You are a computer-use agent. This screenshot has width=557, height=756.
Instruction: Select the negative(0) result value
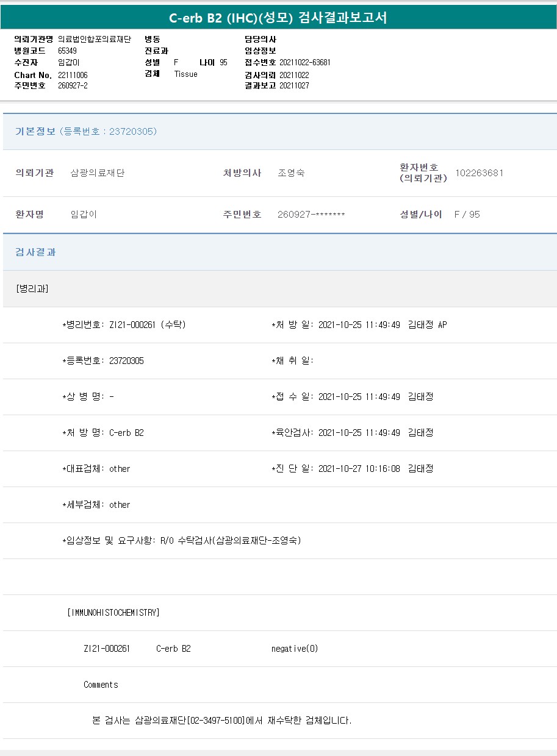point(295,649)
